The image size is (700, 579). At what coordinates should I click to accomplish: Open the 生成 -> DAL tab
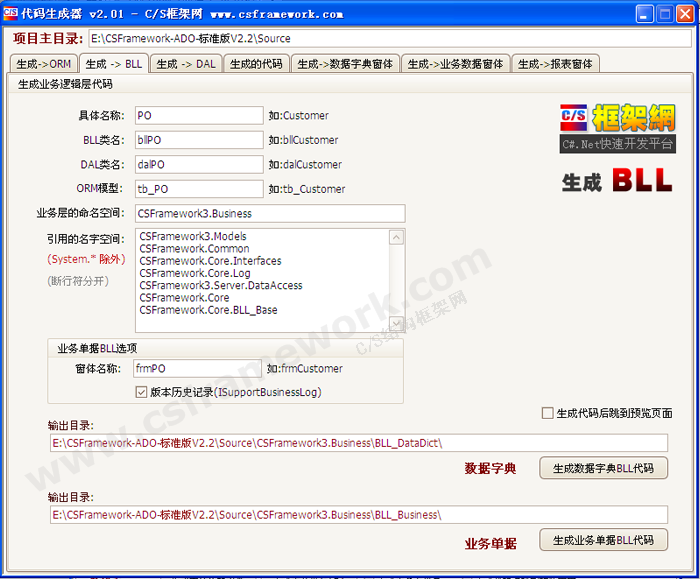click(186, 64)
